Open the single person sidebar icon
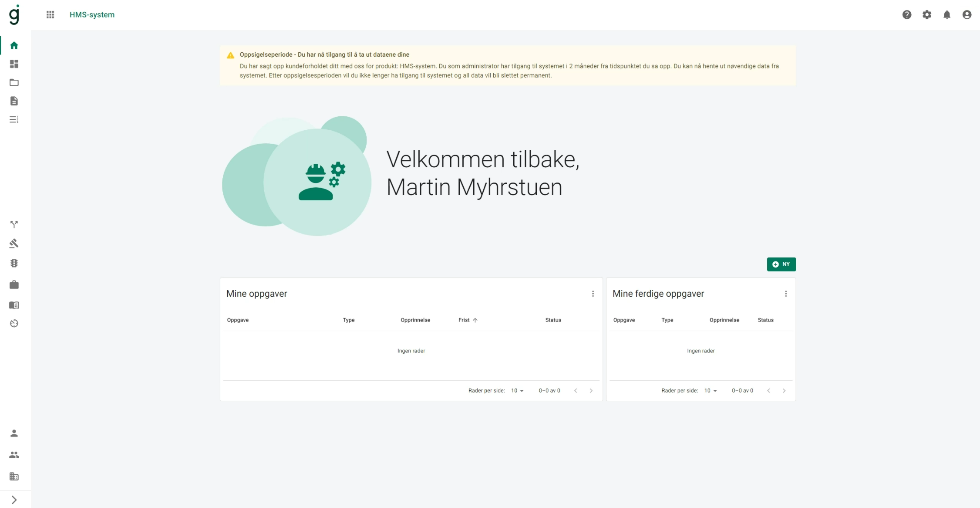The width and height of the screenshot is (980, 508). tap(14, 433)
